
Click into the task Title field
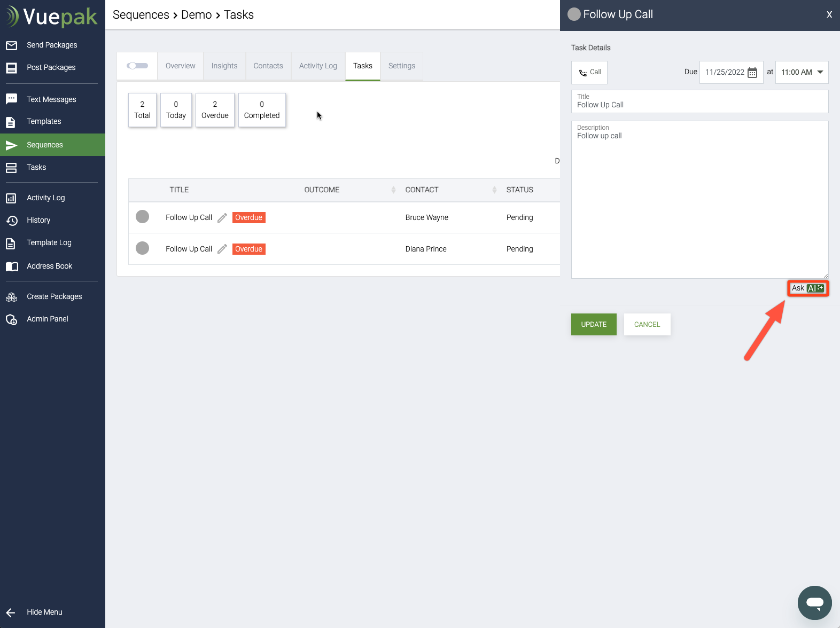click(x=699, y=105)
